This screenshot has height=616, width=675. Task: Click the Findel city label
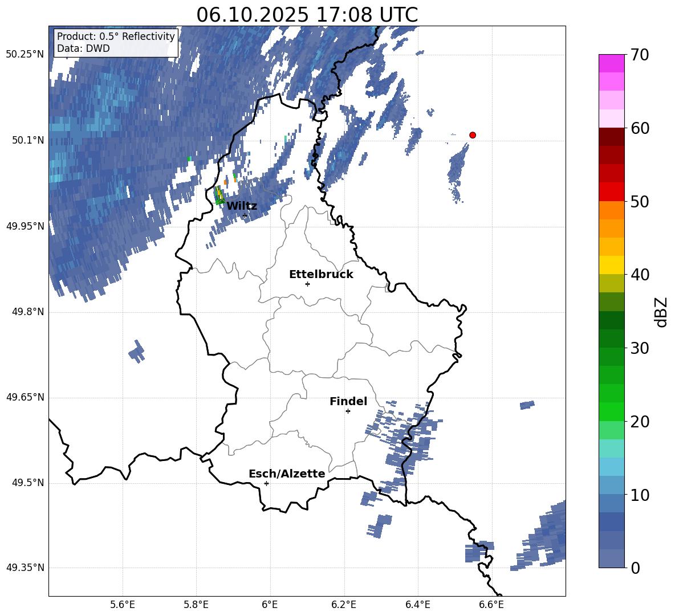348,401
